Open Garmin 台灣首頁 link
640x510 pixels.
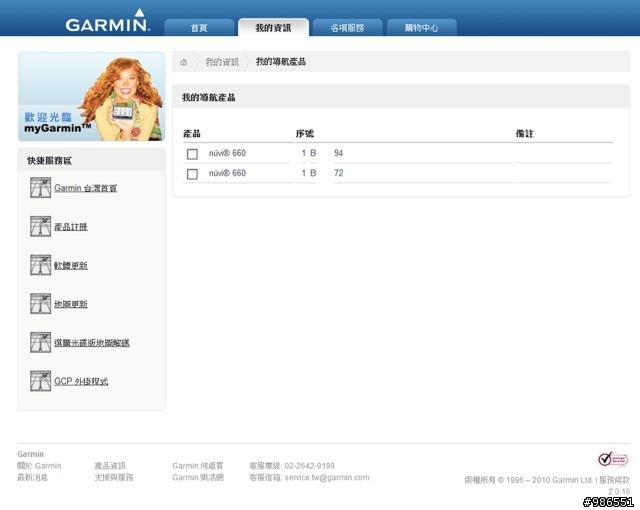(86, 188)
